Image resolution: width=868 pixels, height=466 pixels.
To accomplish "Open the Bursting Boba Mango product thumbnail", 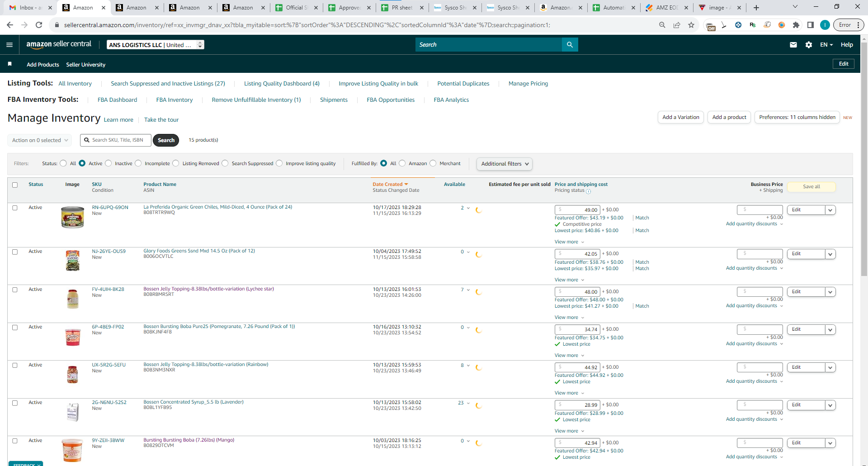I will tap(72, 450).
